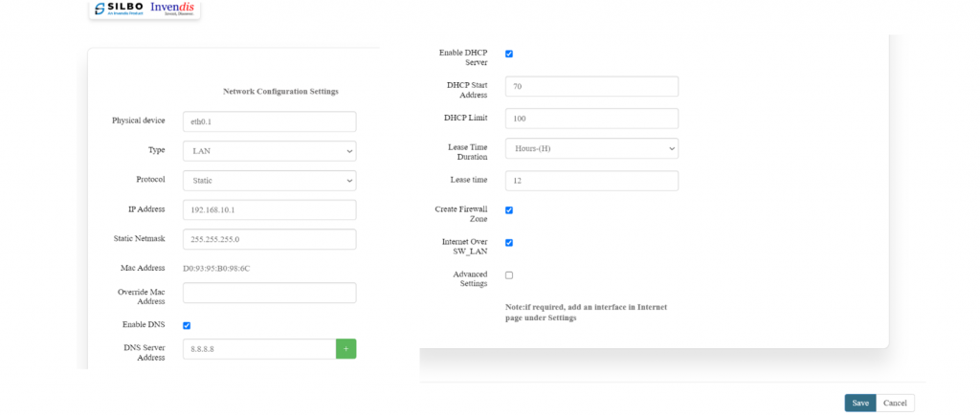Image resolution: width=980 pixels, height=416 pixels.
Task: Click the Cancel button
Action: (x=895, y=403)
